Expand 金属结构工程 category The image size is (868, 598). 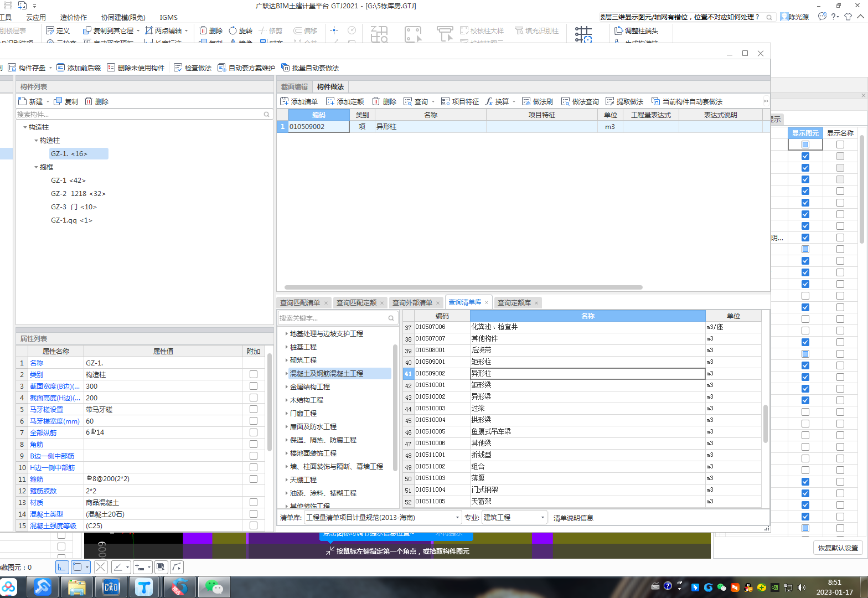pyautogui.click(x=286, y=387)
